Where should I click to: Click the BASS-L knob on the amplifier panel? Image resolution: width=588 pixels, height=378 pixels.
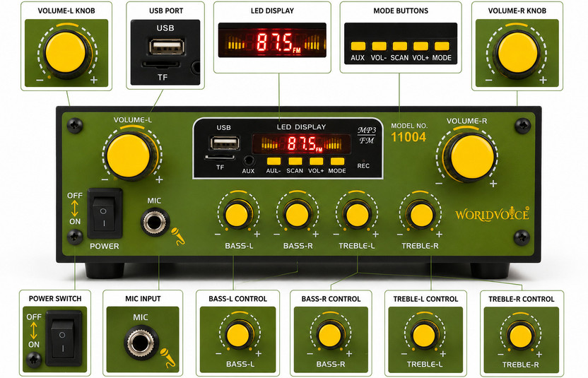[237, 215]
